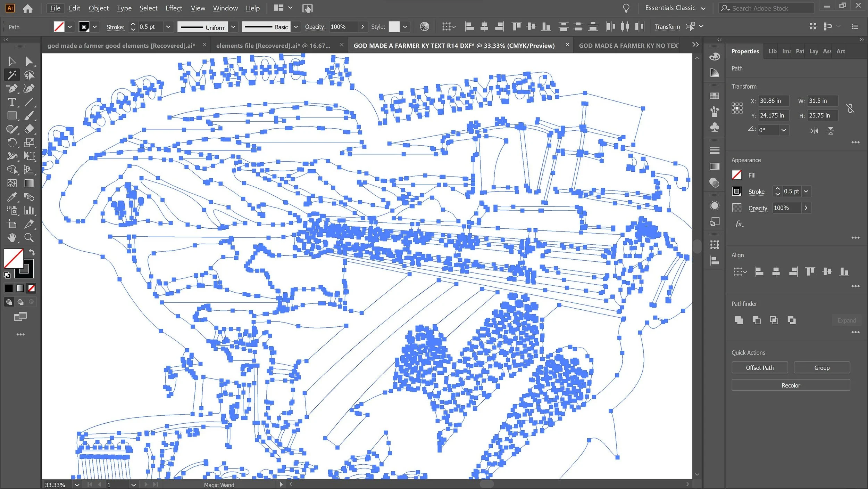Click the Offset Path button
The height and width of the screenshot is (489, 868).
tap(759, 368)
